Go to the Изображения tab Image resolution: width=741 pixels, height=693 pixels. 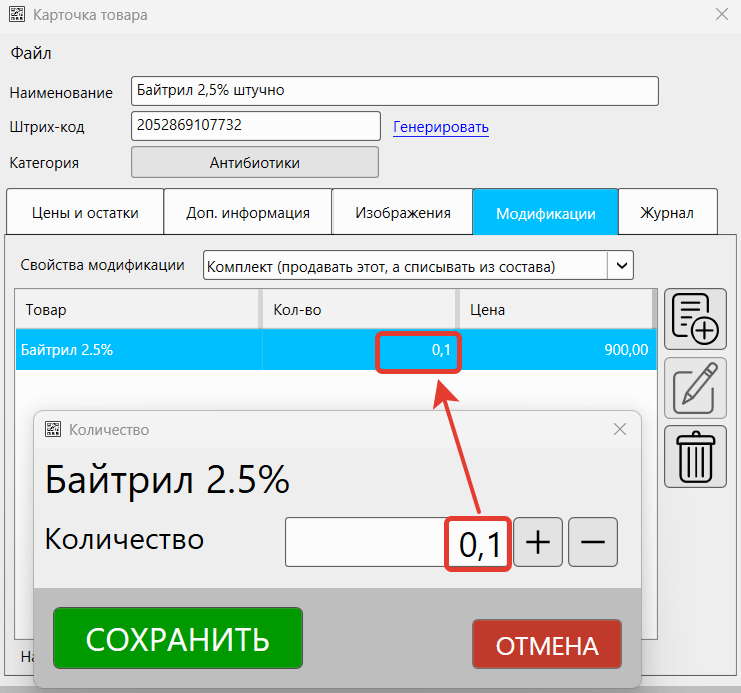tap(403, 212)
